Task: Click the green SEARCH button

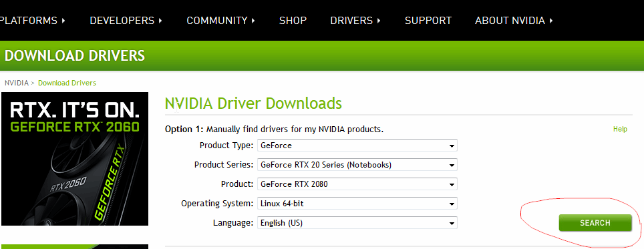Action: [x=595, y=223]
